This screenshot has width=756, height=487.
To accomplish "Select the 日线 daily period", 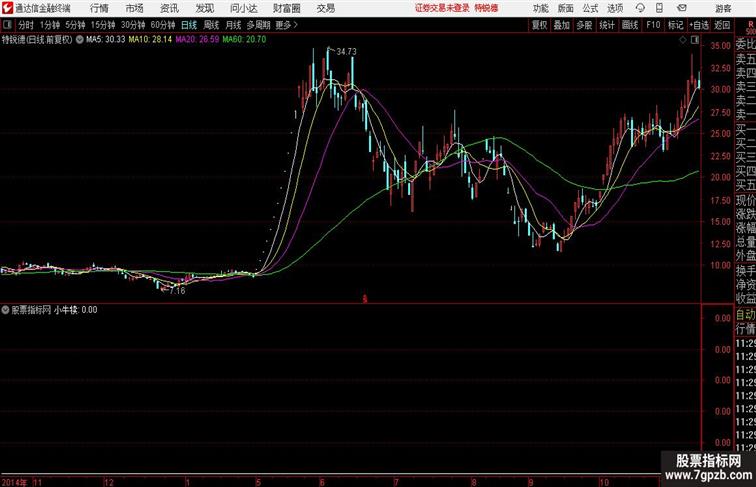I will tap(189, 25).
